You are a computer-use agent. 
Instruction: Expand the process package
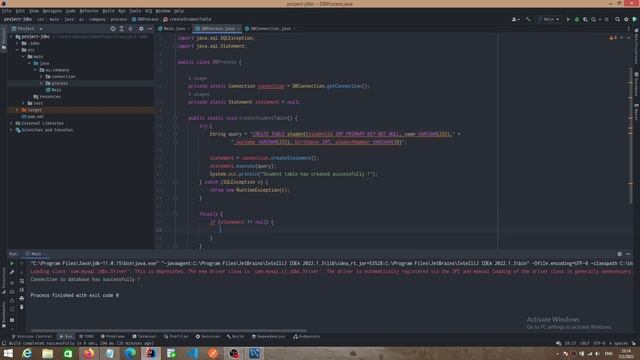41,83
